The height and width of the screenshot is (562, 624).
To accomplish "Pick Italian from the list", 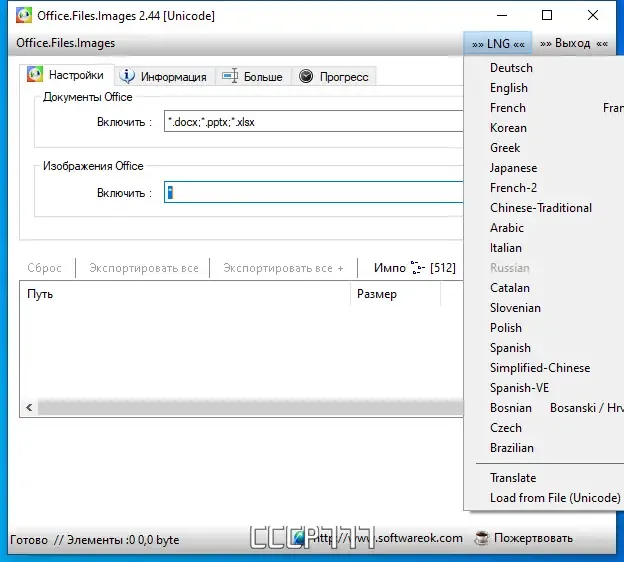I will click(x=505, y=248).
